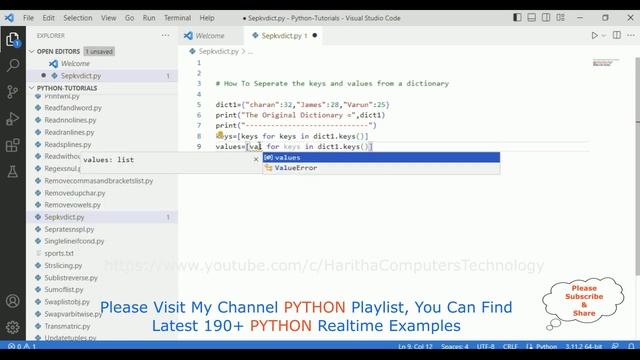The image size is (640, 360).
Task: Open the View menu
Action: pos(109,18)
